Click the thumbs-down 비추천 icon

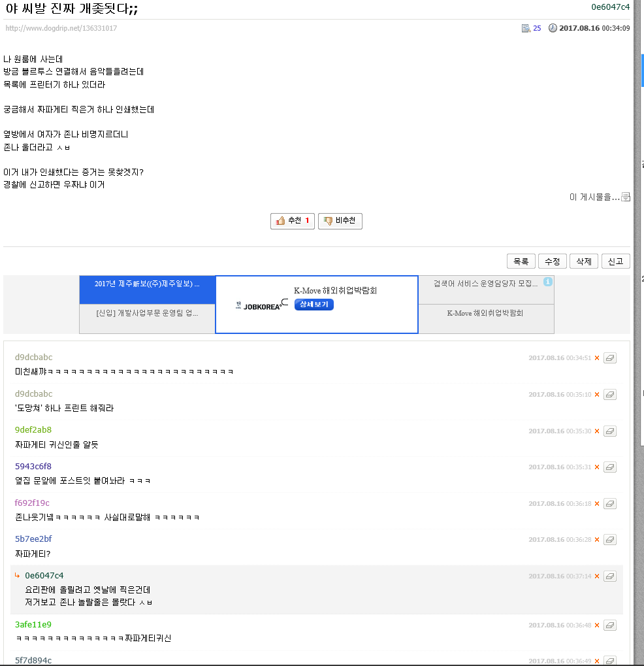click(x=329, y=221)
